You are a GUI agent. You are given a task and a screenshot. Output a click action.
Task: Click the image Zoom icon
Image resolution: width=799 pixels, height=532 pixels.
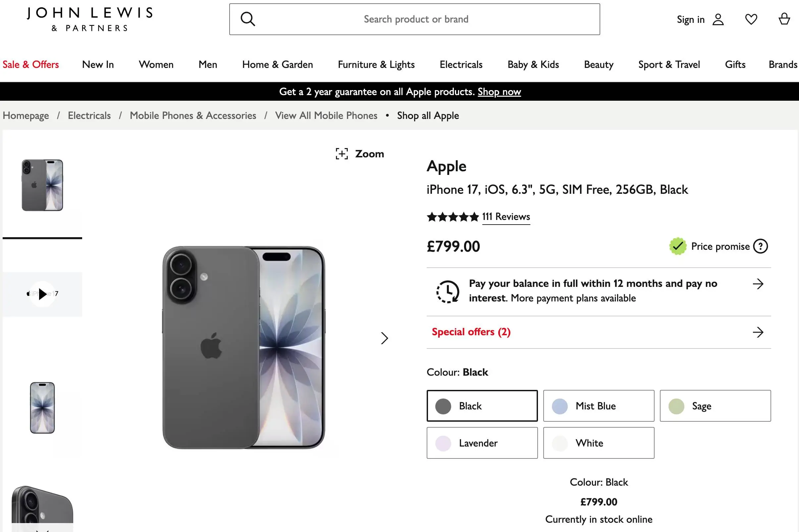(342, 154)
